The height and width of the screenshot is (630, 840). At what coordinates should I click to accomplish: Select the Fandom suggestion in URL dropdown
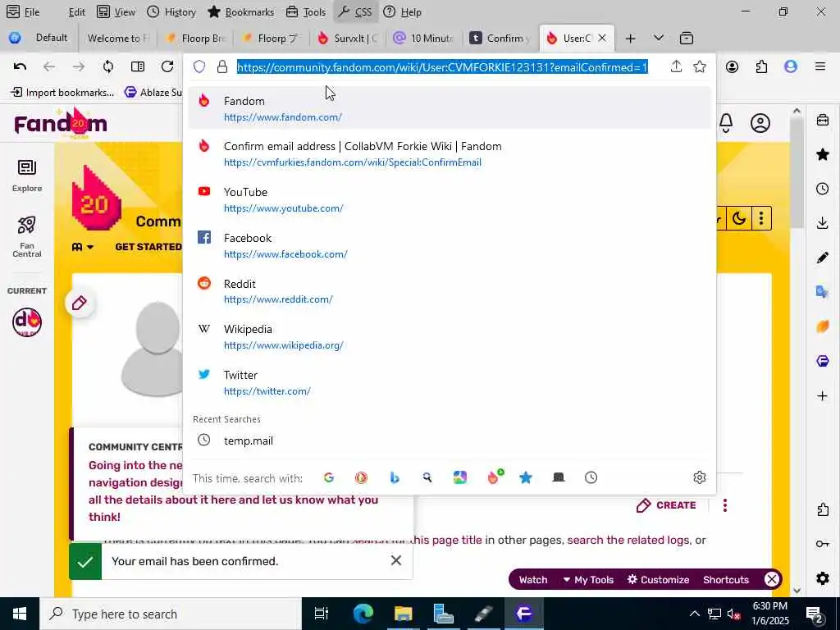(450, 108)
